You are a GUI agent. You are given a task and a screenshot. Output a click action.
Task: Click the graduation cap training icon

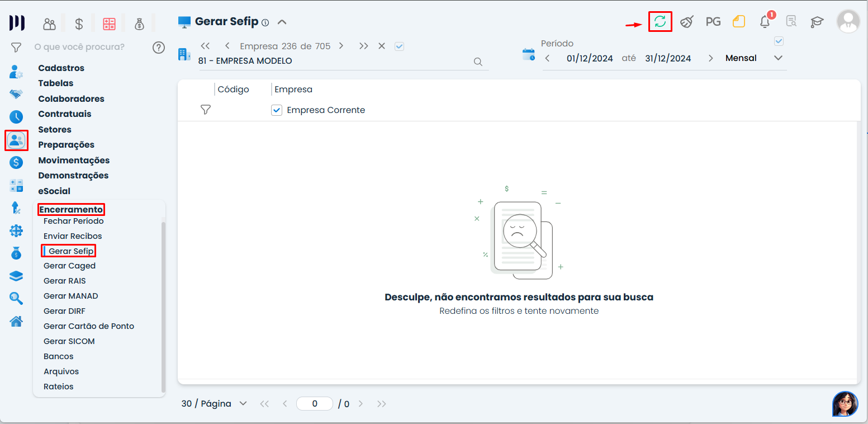point(817,22)
